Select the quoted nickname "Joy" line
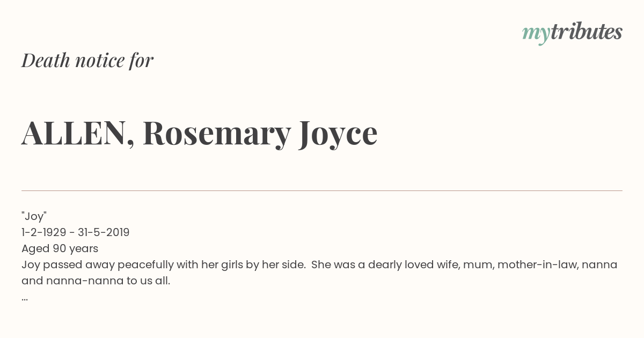This screenshot has height=338, width=644. pos(34,216)
